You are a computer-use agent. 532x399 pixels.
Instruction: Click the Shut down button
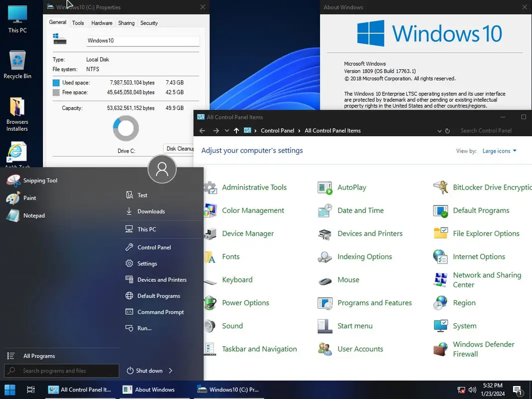pyautogui.click(x=145, y=371)
